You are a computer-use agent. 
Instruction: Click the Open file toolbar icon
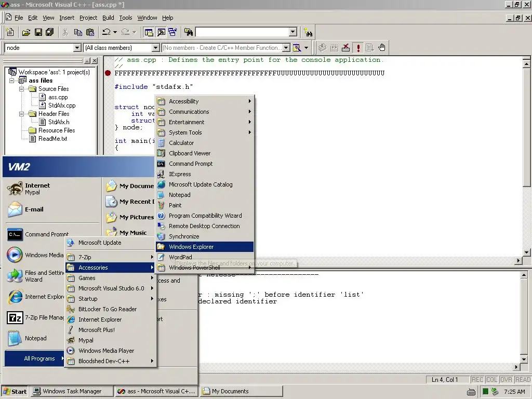[x=26, y=32]
